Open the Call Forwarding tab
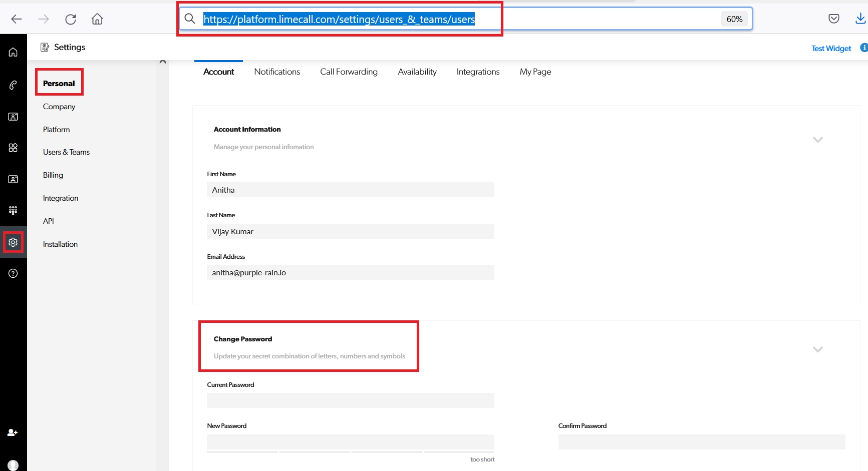Screen dimensions: 868x471 349,72
